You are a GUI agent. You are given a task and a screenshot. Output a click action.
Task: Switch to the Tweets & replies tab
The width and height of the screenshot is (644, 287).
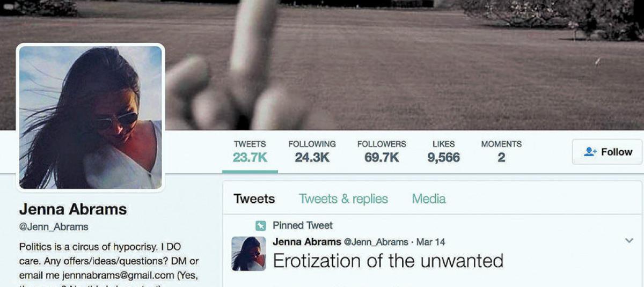(x=343, y=199)
